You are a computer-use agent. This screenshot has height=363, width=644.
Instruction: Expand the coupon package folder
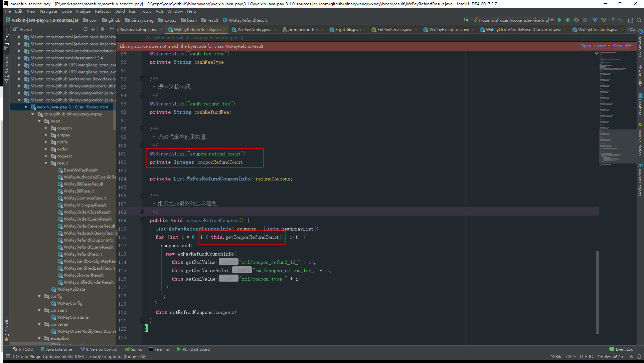click(46, 128)
